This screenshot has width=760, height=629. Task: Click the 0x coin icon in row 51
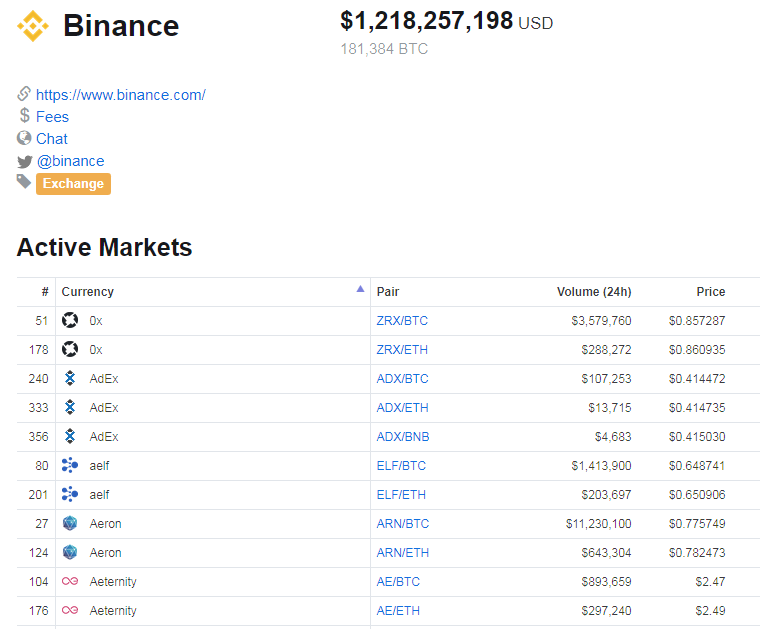click(70, 320)
